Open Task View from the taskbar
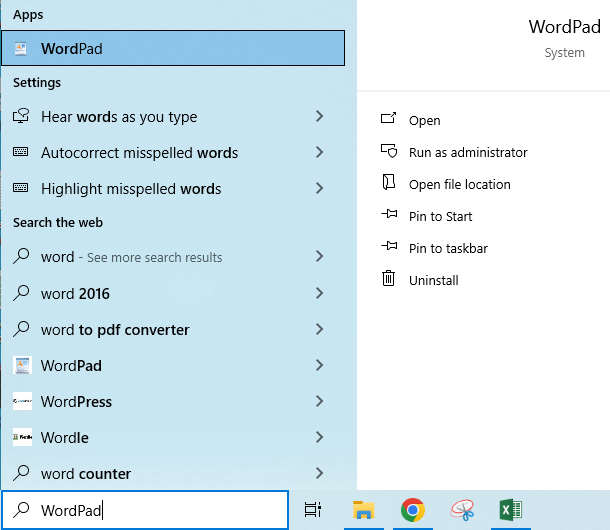The width and height of the screenshot is (610, 530). tap(313, 510)
